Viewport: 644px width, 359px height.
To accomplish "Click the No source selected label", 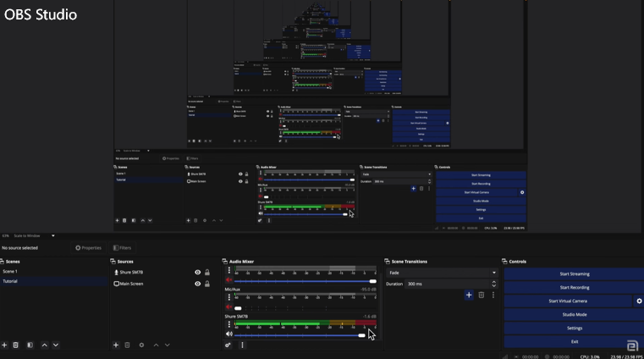I will click(x=19, y=248).
